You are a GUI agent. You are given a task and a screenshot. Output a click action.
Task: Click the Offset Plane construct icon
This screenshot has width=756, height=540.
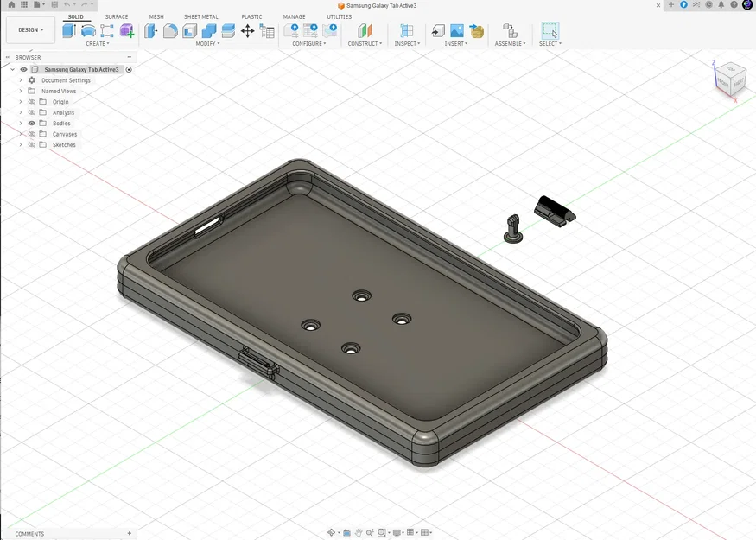[365, 31]
